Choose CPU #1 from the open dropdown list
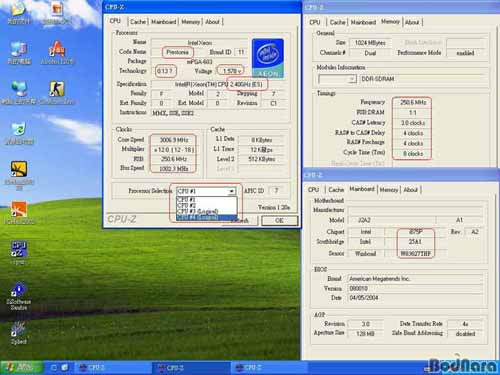This screenshot has width=500, height=375. point(207,200)
